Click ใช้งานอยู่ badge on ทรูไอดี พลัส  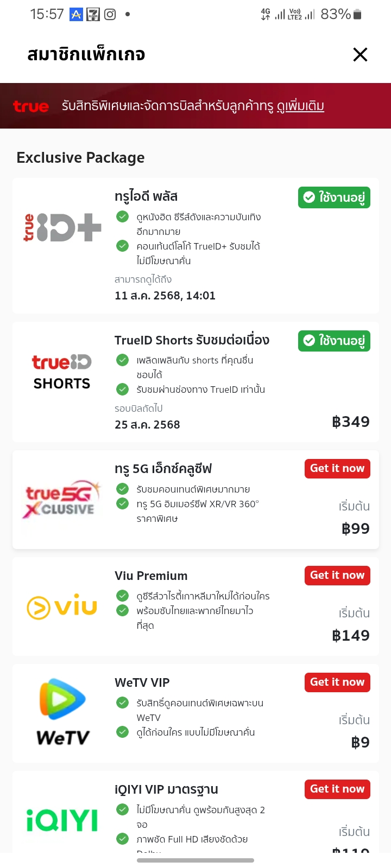coord(334,197)
